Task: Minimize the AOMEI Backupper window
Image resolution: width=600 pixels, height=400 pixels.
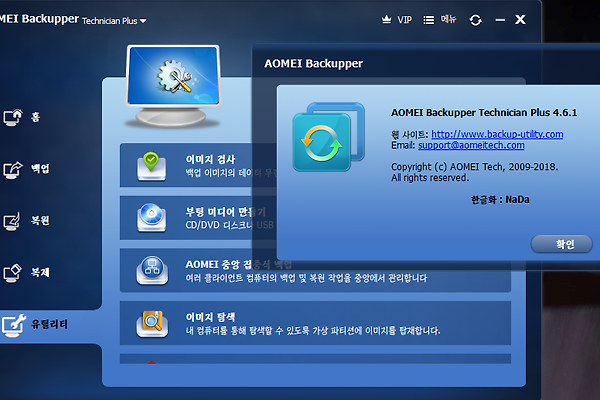Action: [x=499, y=20]
